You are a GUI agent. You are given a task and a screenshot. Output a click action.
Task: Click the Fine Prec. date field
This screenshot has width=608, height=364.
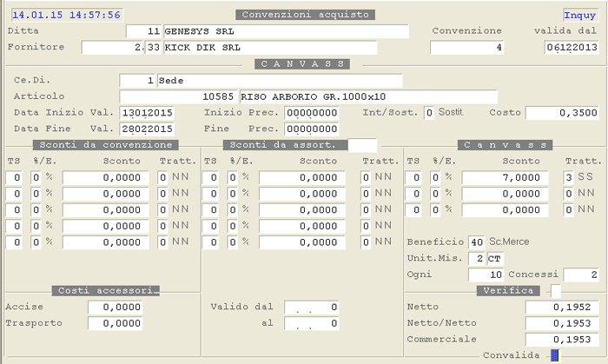pos(312,129)
